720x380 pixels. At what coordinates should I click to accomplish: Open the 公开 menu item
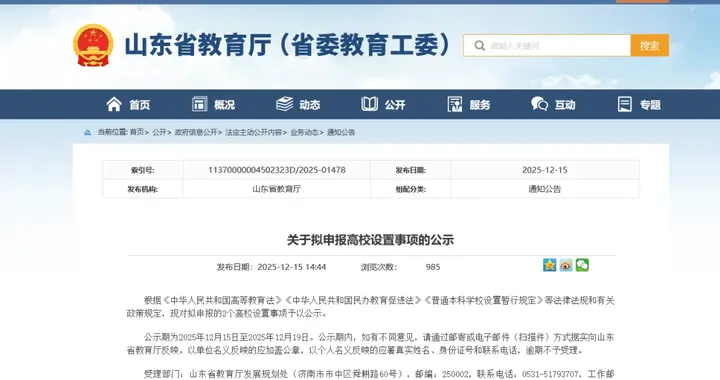coord(395,105)
